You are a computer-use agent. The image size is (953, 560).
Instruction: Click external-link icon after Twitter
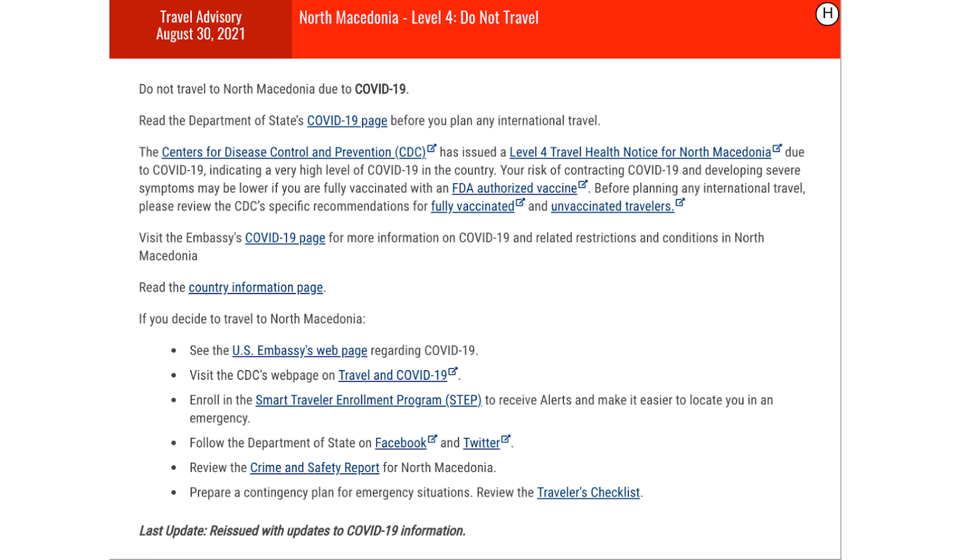(506, 439)
